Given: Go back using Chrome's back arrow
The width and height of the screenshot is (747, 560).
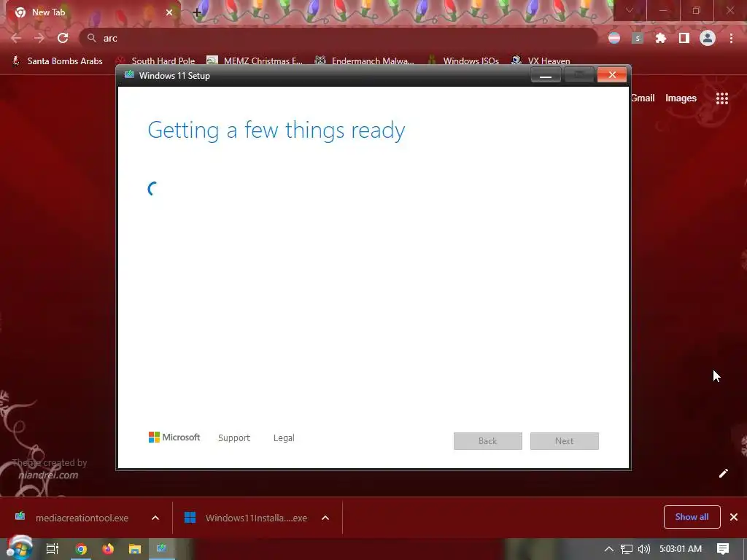Looking at the screenshot, I should [16, 38].
